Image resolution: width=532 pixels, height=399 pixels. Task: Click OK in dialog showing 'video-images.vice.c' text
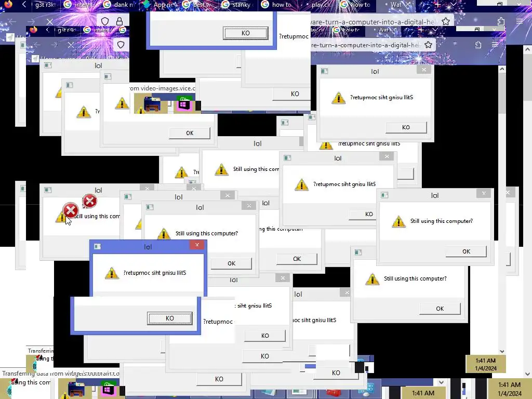point(190,133)
